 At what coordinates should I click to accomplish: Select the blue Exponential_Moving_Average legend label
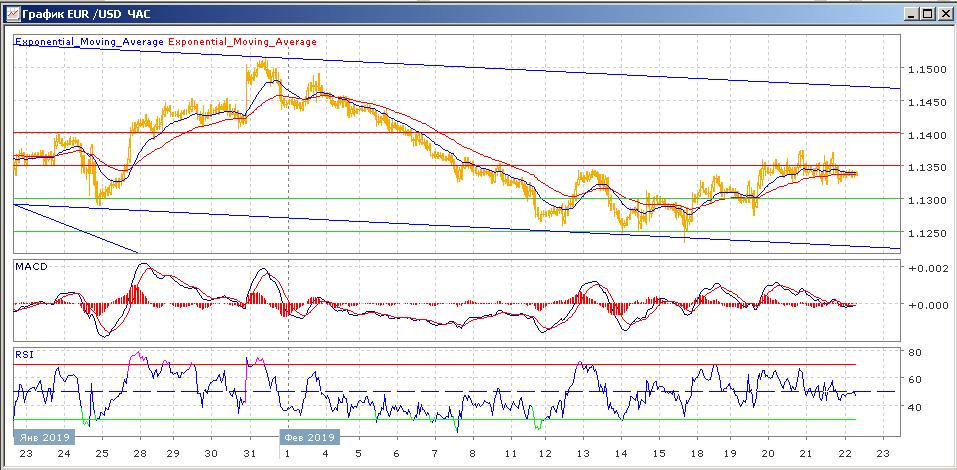pyautogui.click(x=89, y=42)
